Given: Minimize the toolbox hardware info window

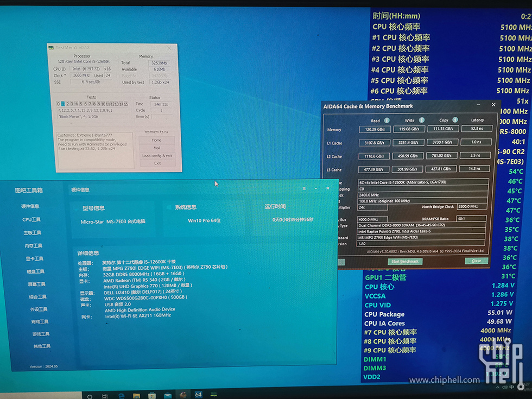Looking at the screenshot, I should [316, 188].
